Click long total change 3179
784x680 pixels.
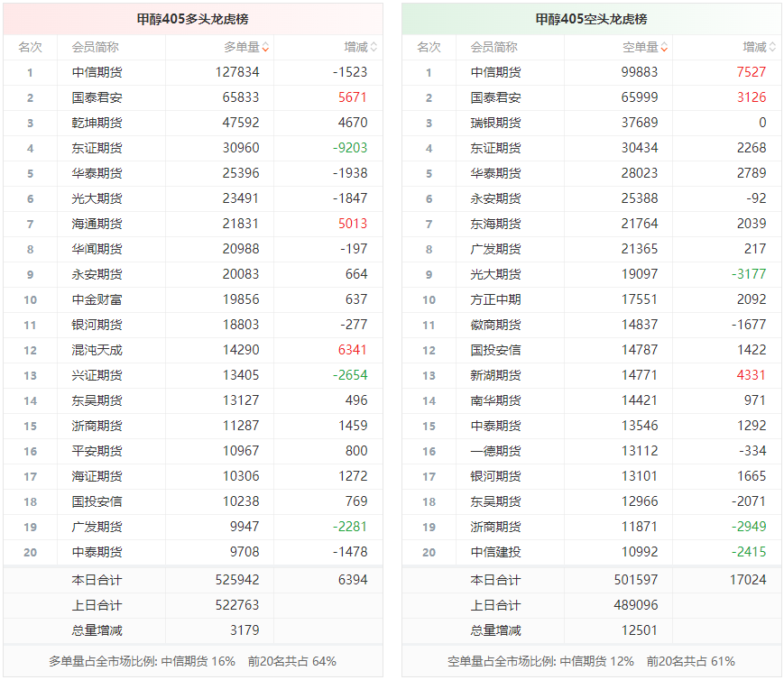click(244, 630)
